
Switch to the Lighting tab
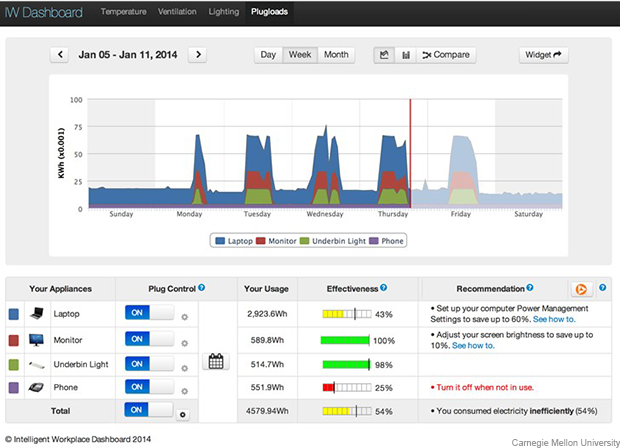click(x=225, y=12)
